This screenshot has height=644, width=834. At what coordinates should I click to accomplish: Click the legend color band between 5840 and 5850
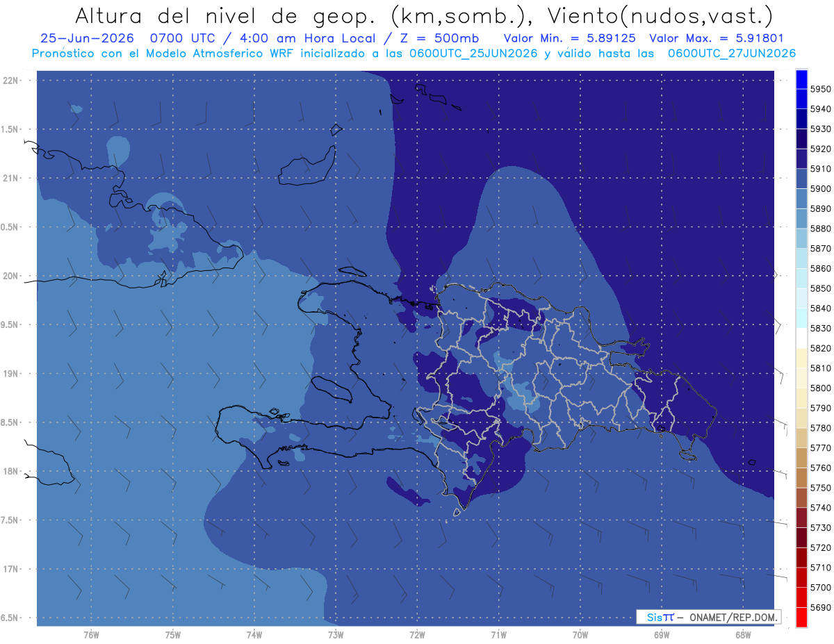[801, 299]
